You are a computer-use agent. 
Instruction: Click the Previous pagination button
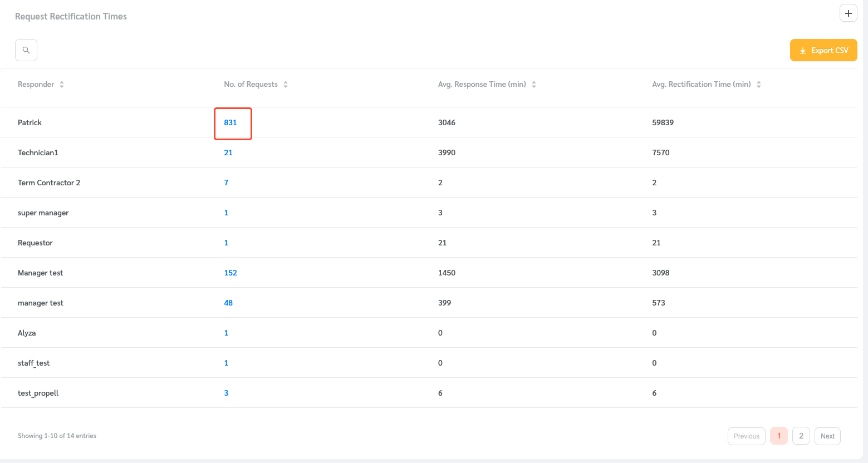pos(746,436)
